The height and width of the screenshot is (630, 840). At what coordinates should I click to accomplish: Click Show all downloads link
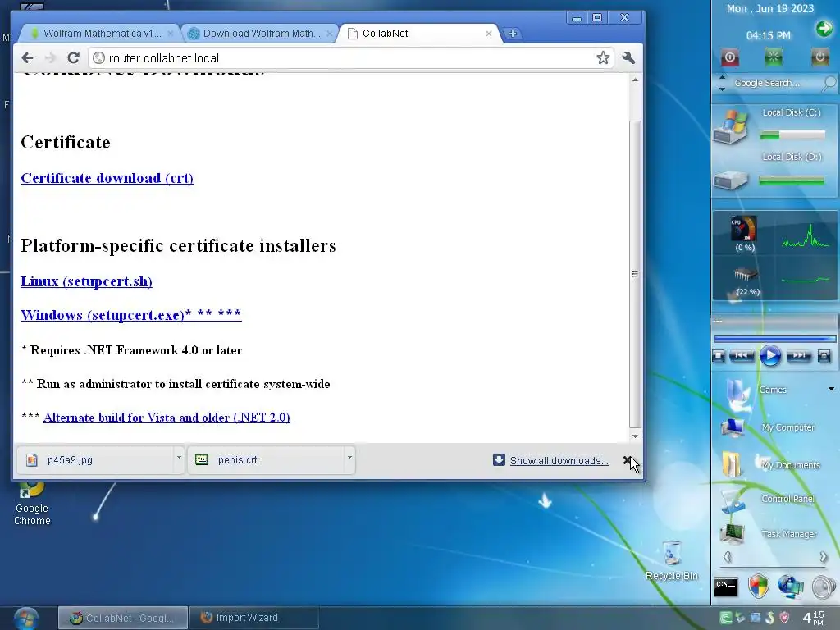click(559, 461)
